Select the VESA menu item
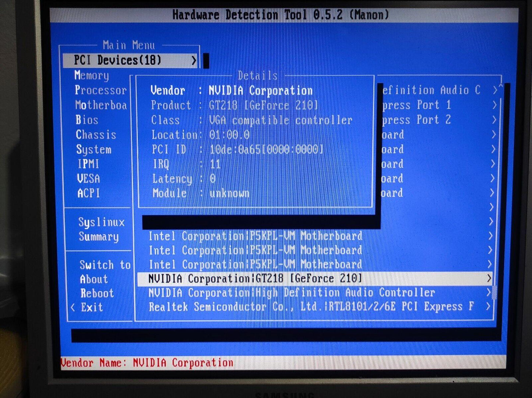 (x=88, y=179)
